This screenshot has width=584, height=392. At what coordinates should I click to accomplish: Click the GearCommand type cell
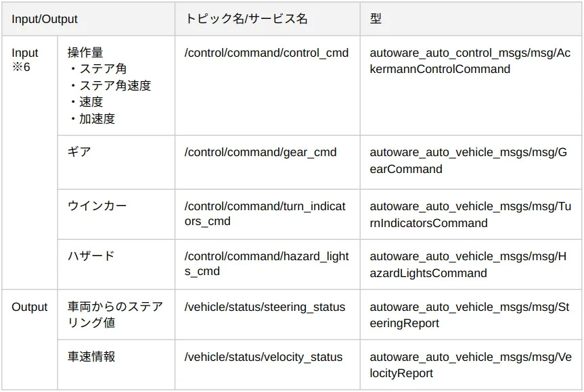pos(471,162)
